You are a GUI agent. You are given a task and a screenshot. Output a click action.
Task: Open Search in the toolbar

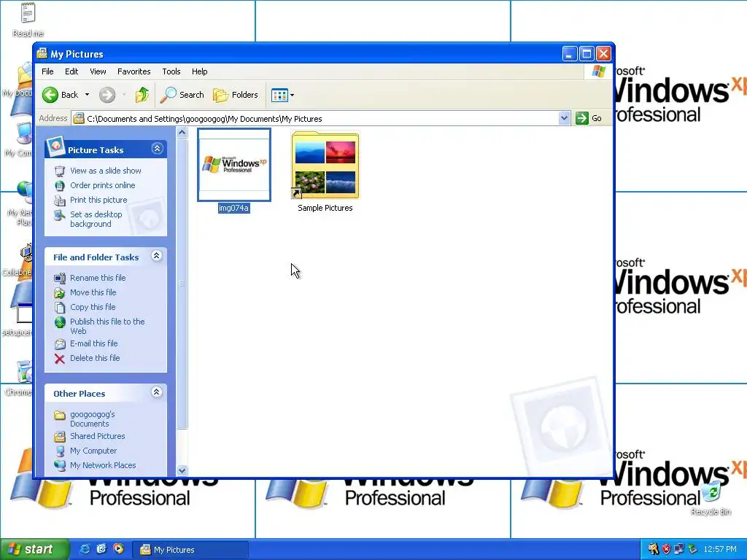click(x=182, y=95)
